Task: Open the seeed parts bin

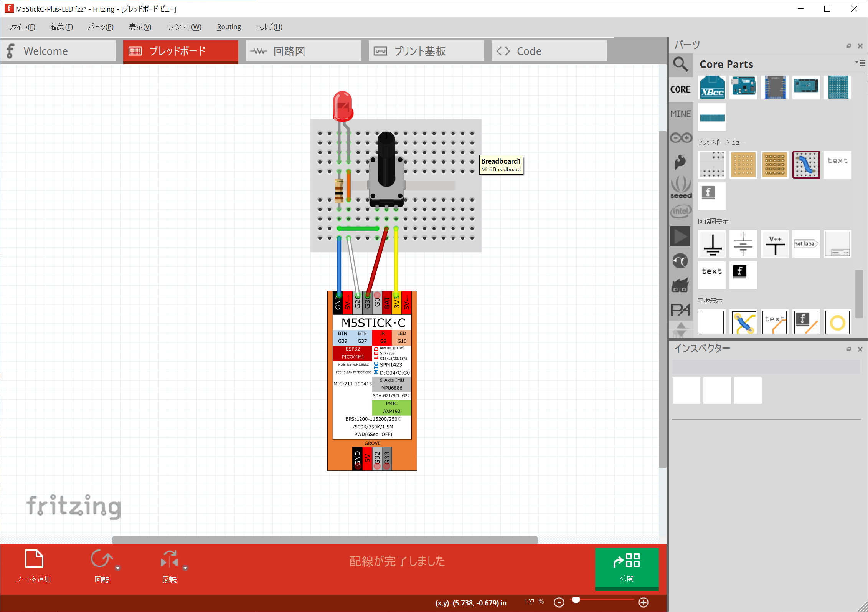Action: pyautogui.click(x=681, y=187)
